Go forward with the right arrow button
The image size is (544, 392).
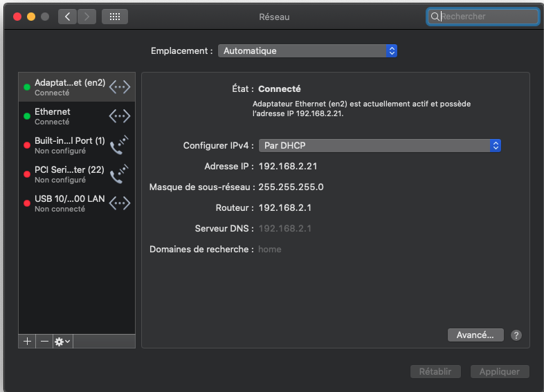coord(87,17)
